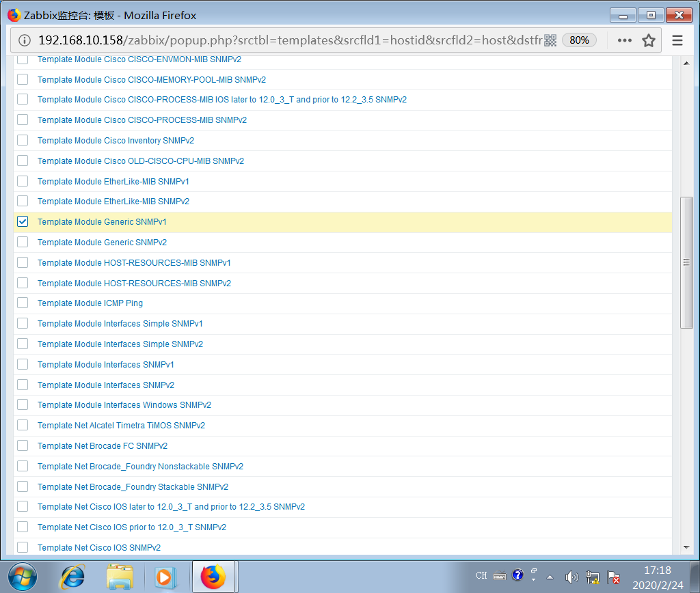This screenshot has height=593, width=700.
Task: Open Template Net Alcatel Timetra TiMOS SNMPv2 link
Action: (121, 425)
